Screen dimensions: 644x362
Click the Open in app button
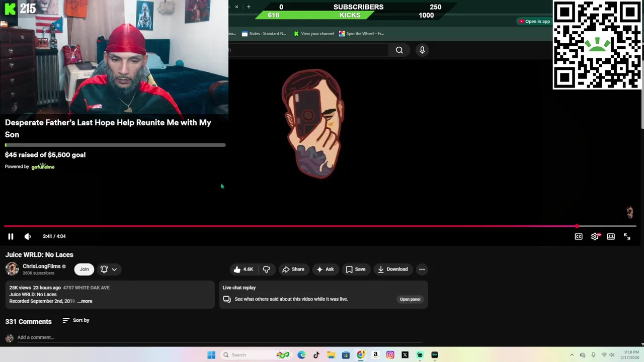click(534, 21)
